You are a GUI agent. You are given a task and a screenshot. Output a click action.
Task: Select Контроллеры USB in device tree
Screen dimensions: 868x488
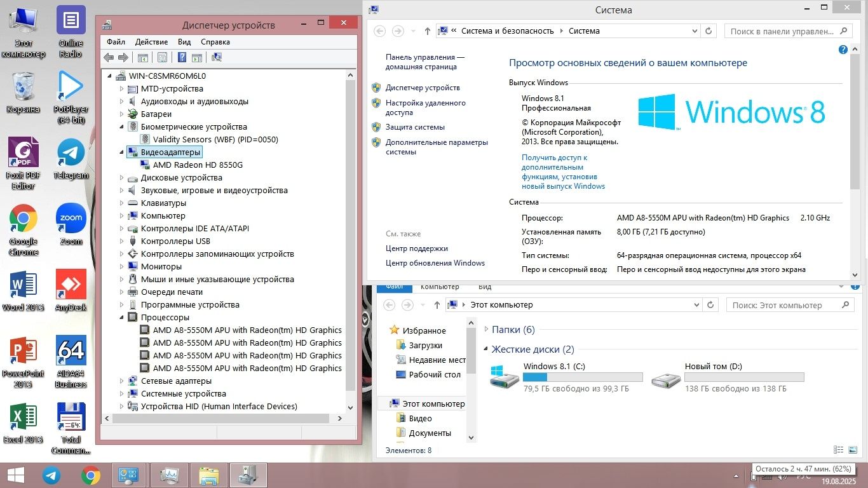point(175,241)
